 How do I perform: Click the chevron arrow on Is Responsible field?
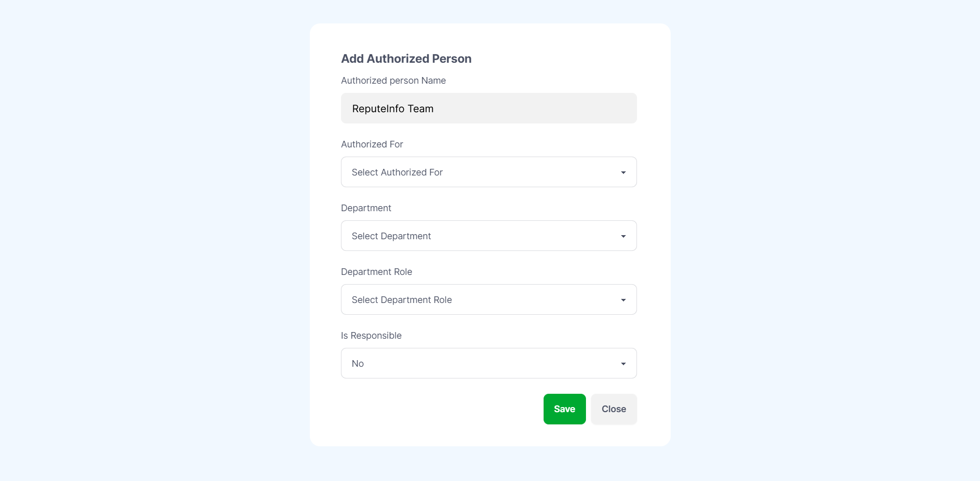(x=623, y=364)
